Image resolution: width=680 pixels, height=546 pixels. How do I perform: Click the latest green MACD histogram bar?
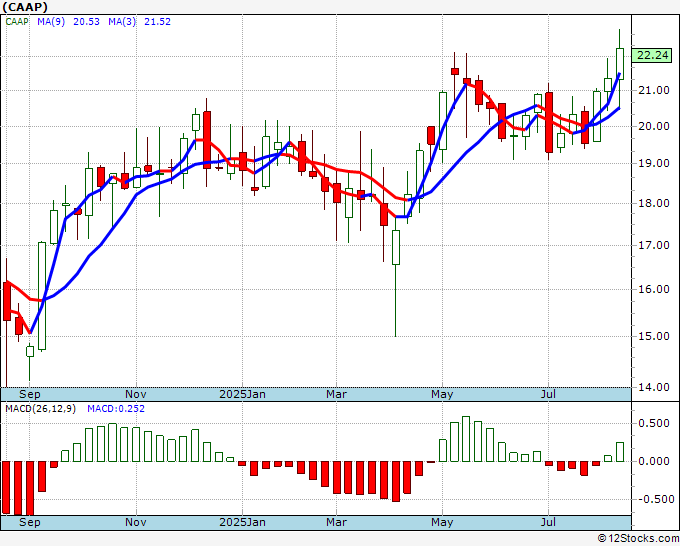coord(620,452)
